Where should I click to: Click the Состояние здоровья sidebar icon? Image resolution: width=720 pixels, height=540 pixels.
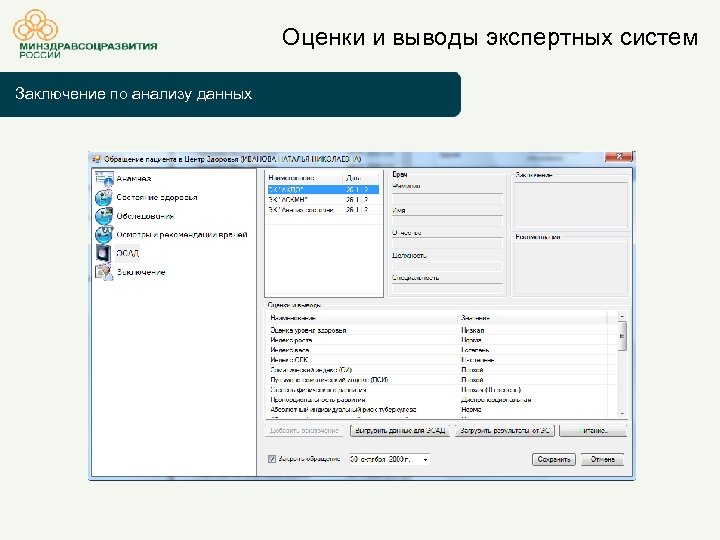pyautogui.click(x=104, y=197)
